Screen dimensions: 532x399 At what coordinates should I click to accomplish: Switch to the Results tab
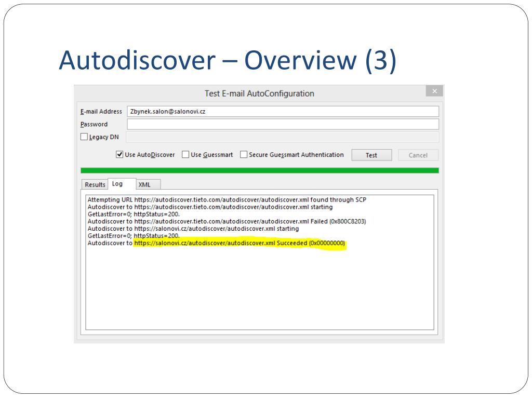(x=95, y=184)
